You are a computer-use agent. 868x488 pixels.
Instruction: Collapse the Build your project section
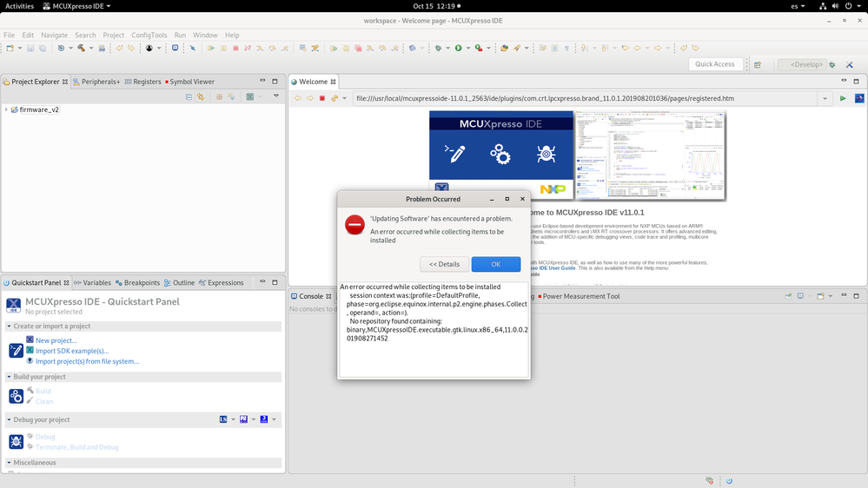(x=9, y=377)
